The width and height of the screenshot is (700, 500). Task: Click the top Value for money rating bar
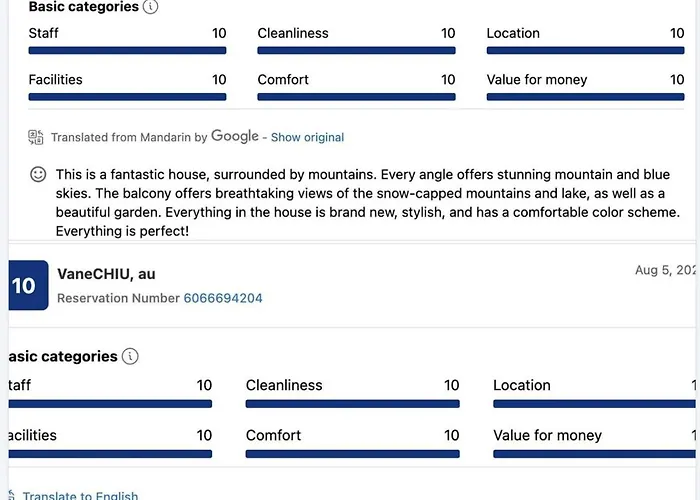point(585,97)
